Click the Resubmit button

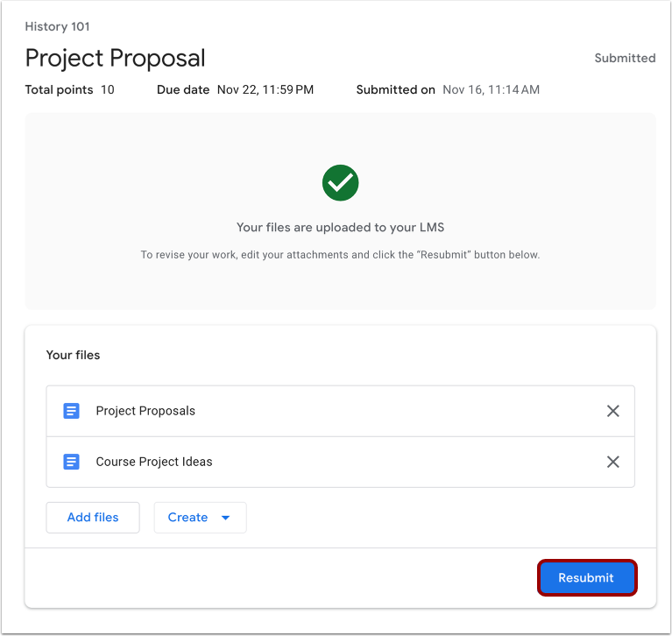coord(587,577)
